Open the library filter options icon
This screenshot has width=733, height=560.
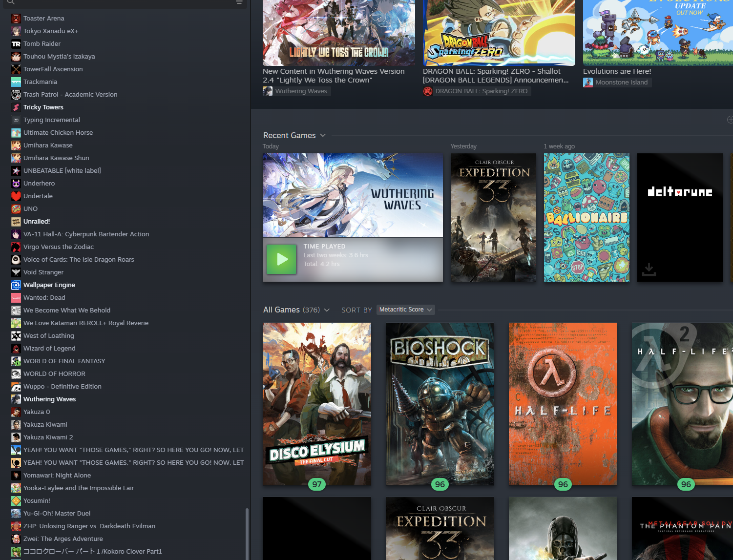tap(239, 2)
